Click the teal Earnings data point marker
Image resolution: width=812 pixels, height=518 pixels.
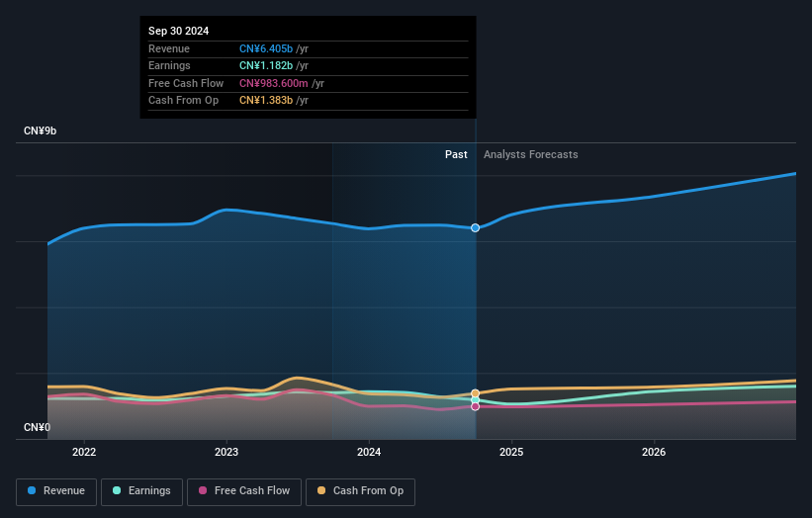(476, 400)
